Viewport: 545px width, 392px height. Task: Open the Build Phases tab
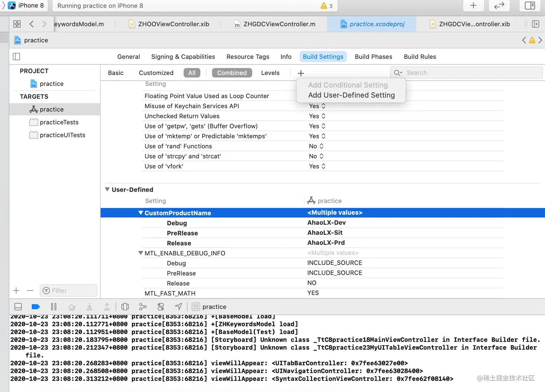373,57
